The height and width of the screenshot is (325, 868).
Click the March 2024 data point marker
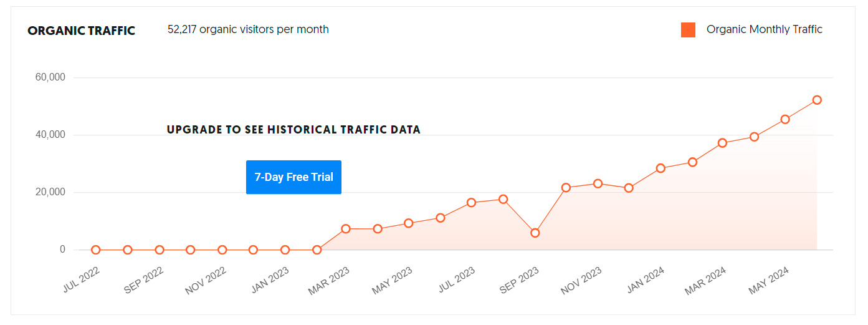pos(723,143)
